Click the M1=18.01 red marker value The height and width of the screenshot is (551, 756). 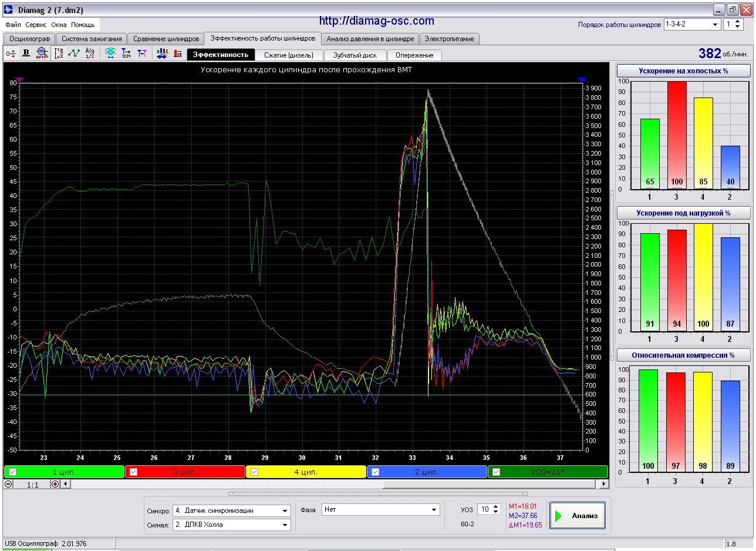(522, 506)
